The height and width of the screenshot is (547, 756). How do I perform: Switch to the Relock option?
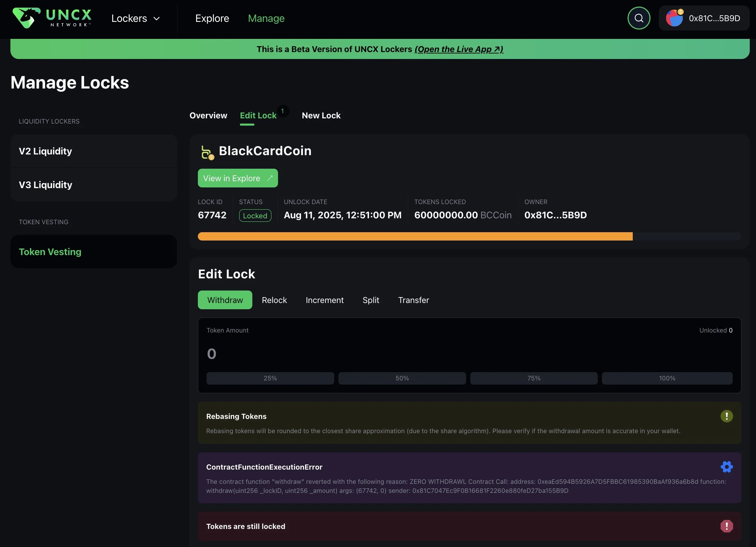coord(274,300)
